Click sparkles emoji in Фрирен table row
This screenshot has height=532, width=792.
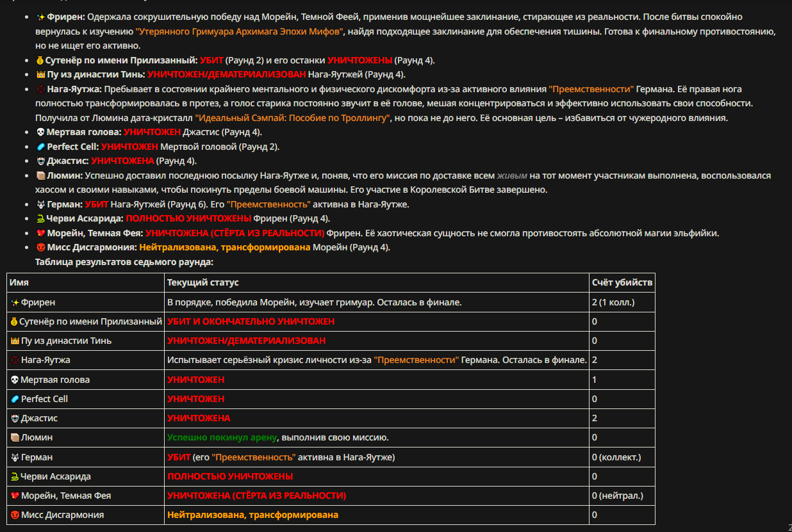[14, 302]
